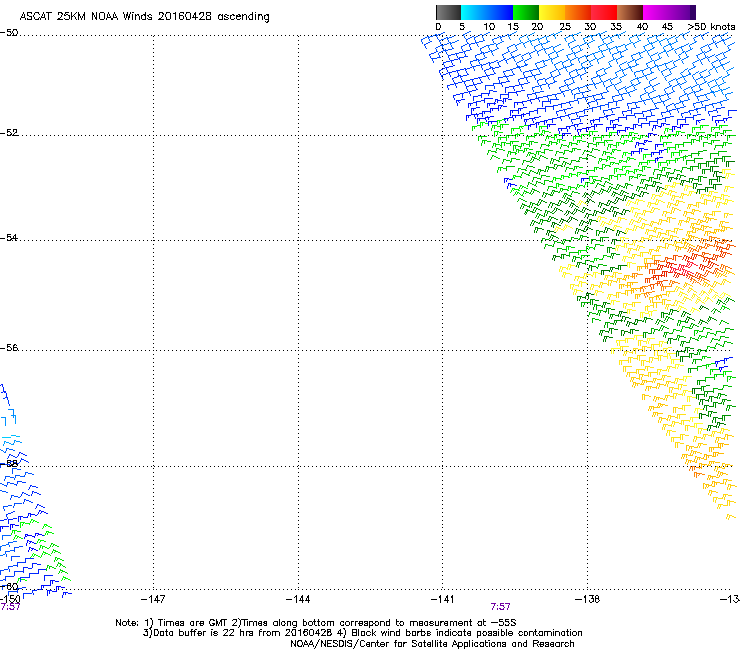Click the "15" legend scale label
Viewport: 740px width, 650px height.
point(513,26)
